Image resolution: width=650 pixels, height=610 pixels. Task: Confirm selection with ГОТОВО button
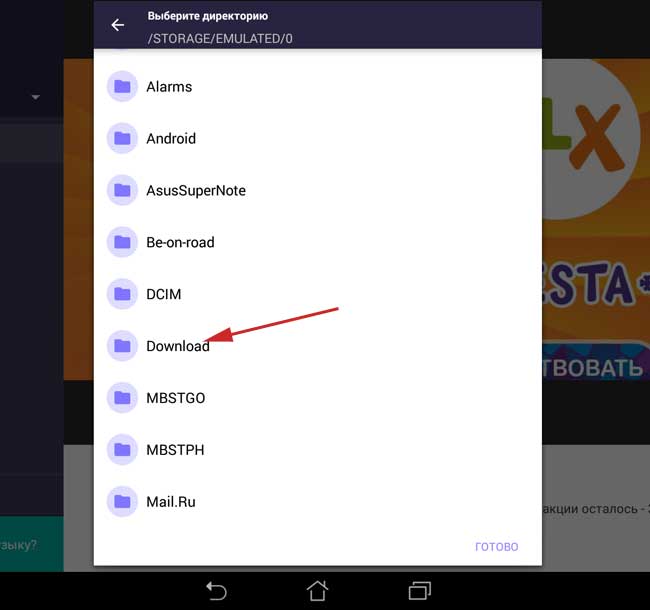497,547
